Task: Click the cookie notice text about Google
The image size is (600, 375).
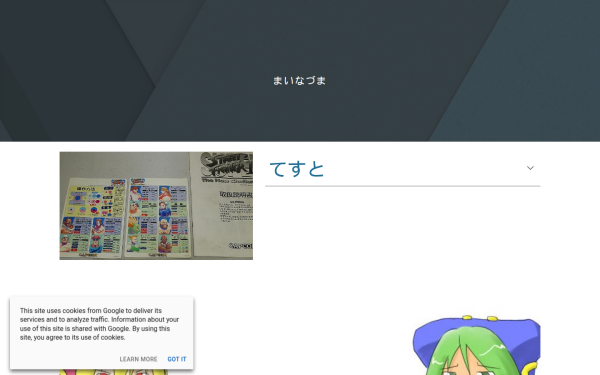Action: (99, 324)
